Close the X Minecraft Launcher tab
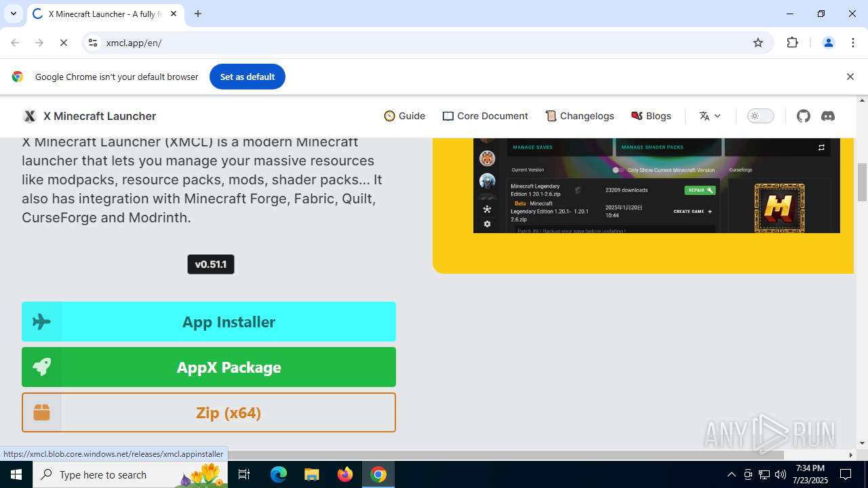The width and height of the screenshot is (868, 488). (x=174, y=14)
